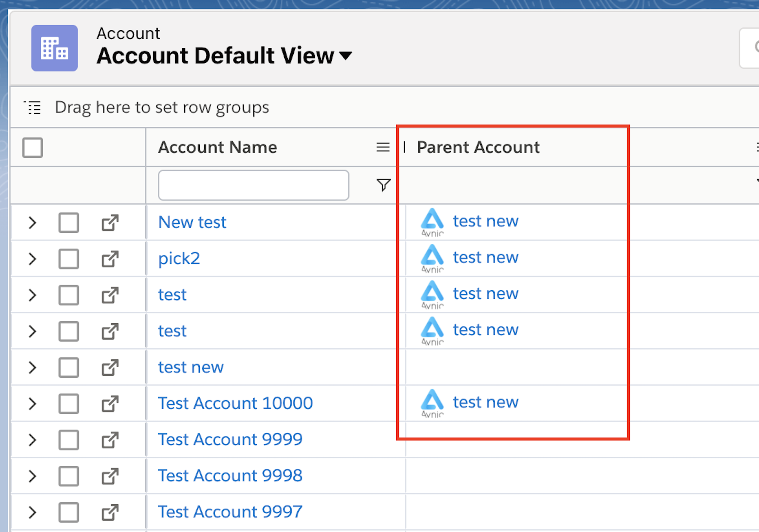
Task: Open New test record in new window
Action: [110, 223]
